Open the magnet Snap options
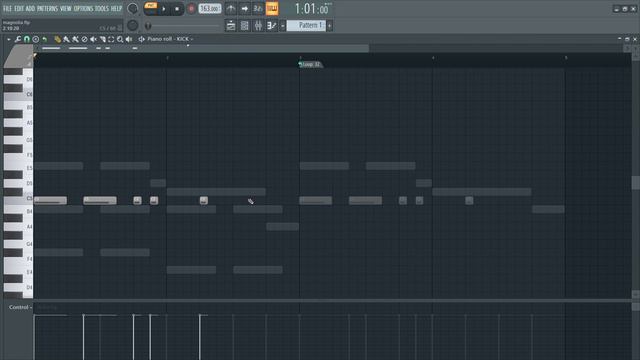Screen dimensions: 640x360 pyautogui.click(x=27, y=39)
